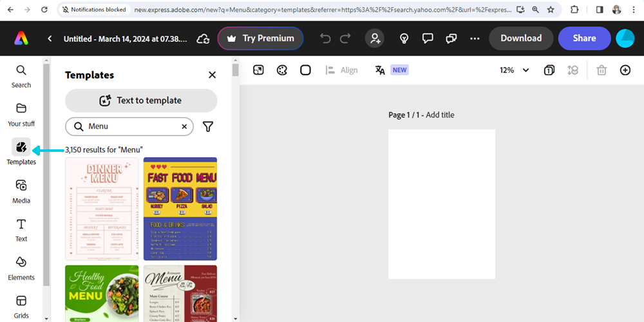Click Add title next to Page 1 / 1
644x322 pixels.
pyautogui.click(x=440, y=115)
